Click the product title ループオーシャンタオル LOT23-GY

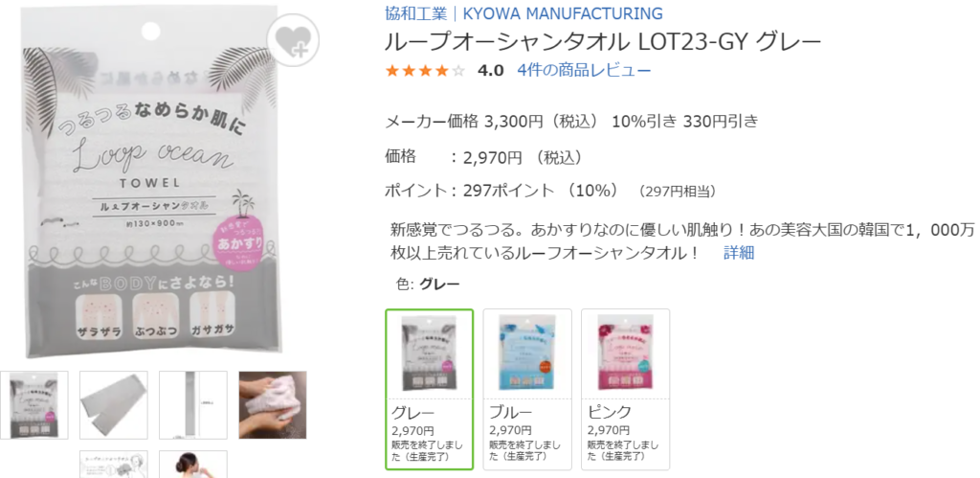pos(603,42)
